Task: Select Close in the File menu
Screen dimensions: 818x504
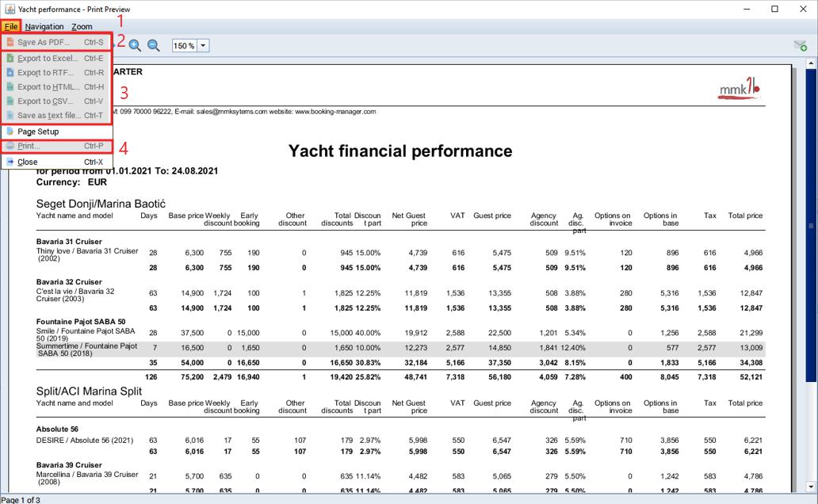Action: [x=56, y=162]
